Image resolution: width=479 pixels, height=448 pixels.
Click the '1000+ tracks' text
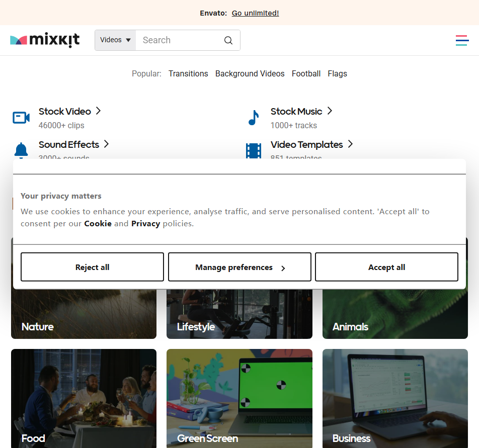coord(294,125)
